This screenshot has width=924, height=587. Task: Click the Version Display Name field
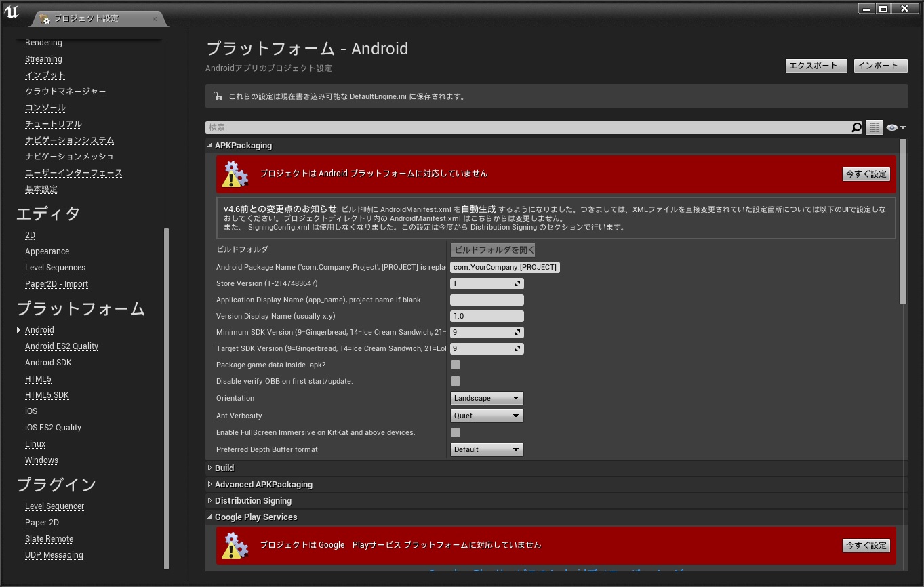point(487,316)
